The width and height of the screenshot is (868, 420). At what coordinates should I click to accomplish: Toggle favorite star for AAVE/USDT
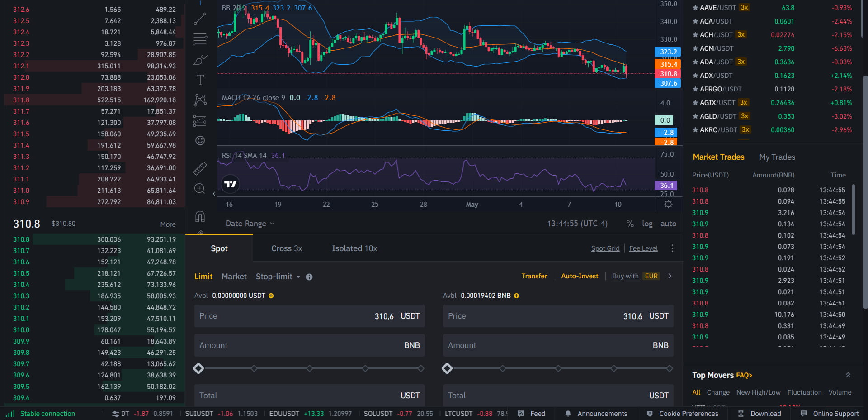click(695, 8)
